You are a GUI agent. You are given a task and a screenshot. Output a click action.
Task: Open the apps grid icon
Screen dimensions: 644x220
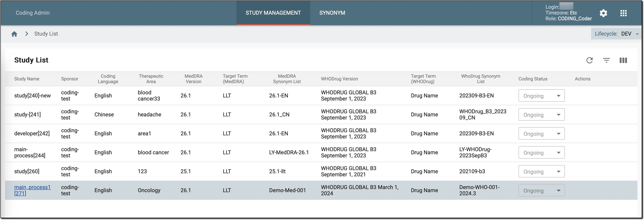623,13
